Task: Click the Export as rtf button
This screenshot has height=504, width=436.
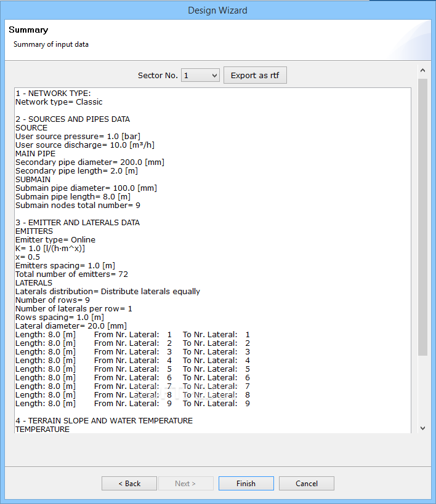Action: (255, 75)
